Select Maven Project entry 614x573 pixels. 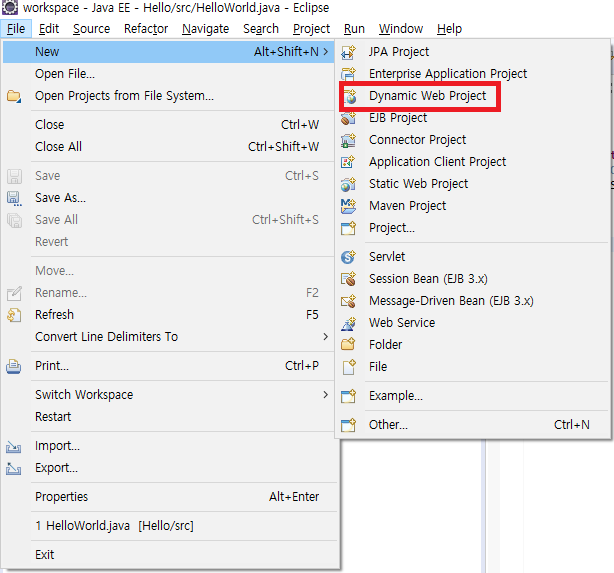[x=473, y=206]
